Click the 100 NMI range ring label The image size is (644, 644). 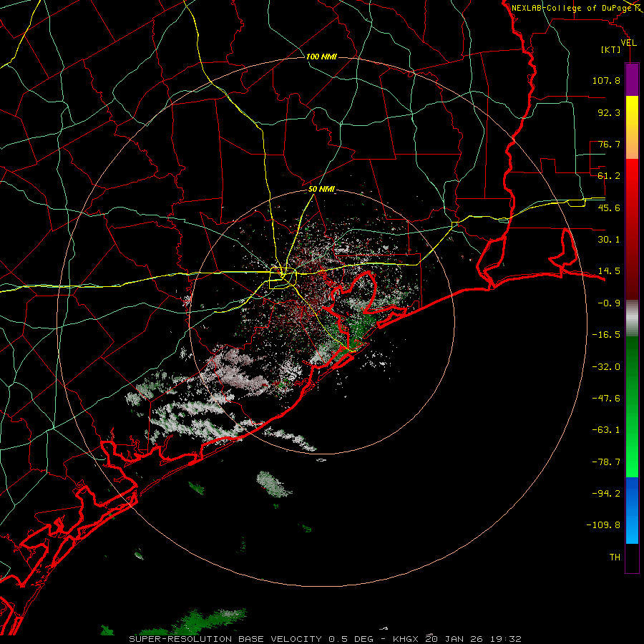click(321, 57)
